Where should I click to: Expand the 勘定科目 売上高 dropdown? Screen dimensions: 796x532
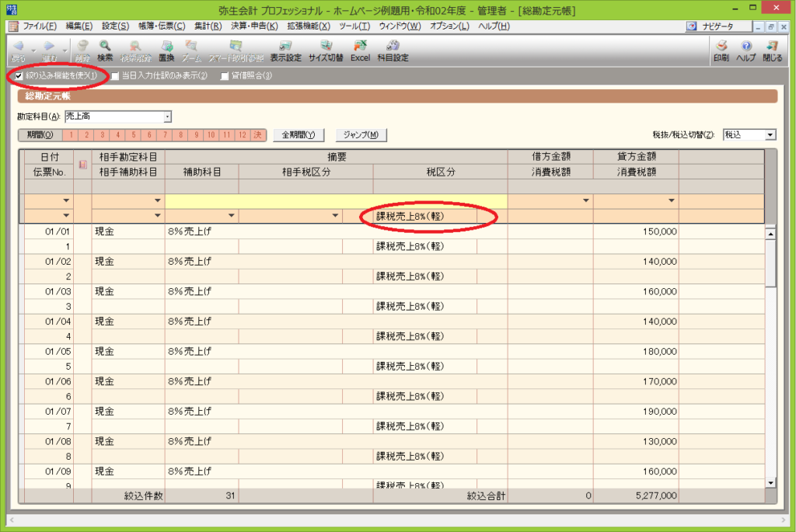(167, 116)
